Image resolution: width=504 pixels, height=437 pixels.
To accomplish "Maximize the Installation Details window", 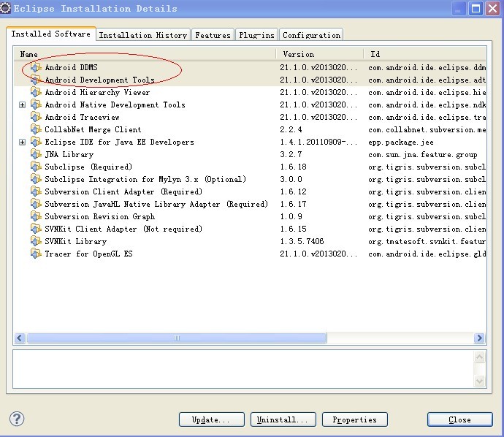I will [476, 8].
